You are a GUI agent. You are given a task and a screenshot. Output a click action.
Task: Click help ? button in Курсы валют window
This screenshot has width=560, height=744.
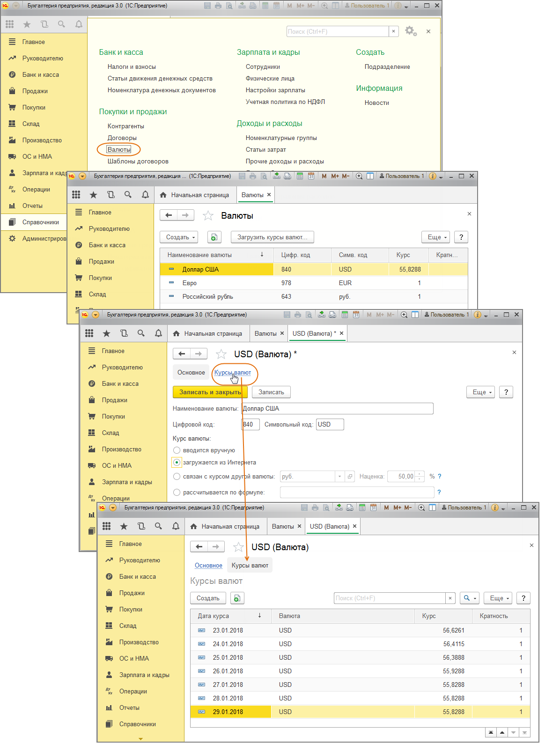coord(523,598)
